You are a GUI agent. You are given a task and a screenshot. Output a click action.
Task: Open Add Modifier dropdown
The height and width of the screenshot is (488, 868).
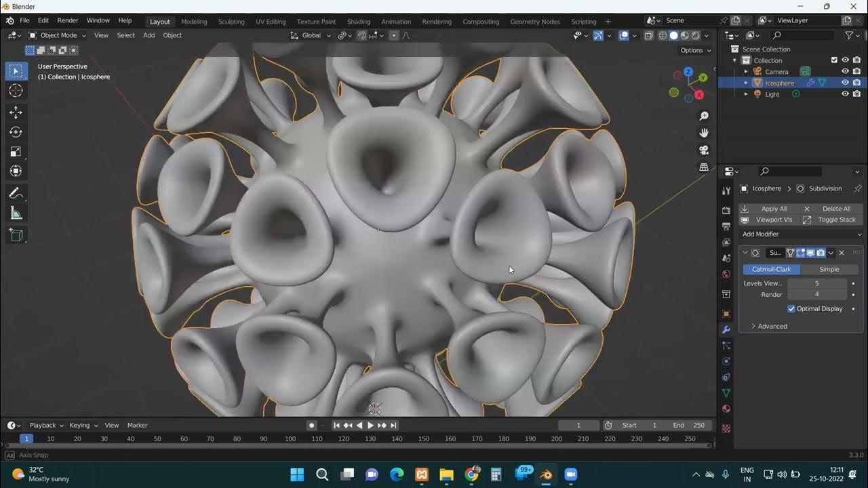(x=801, y=234)
